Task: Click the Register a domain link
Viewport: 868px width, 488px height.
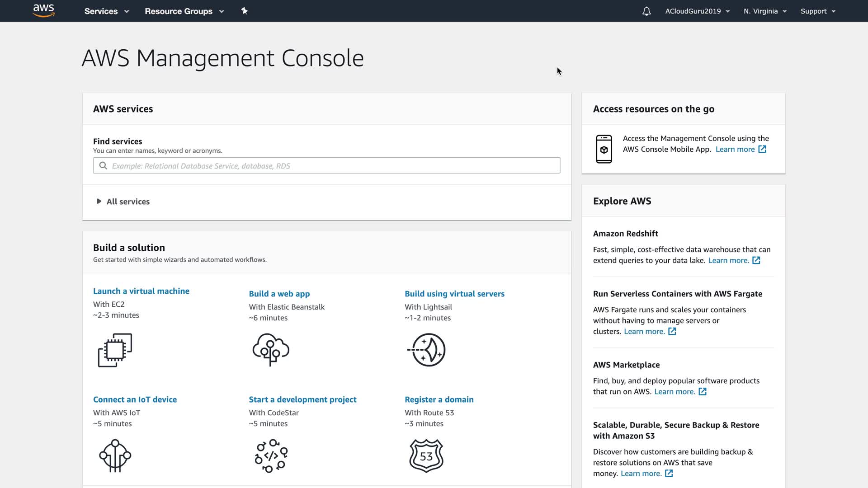Action: pos(439,399)
